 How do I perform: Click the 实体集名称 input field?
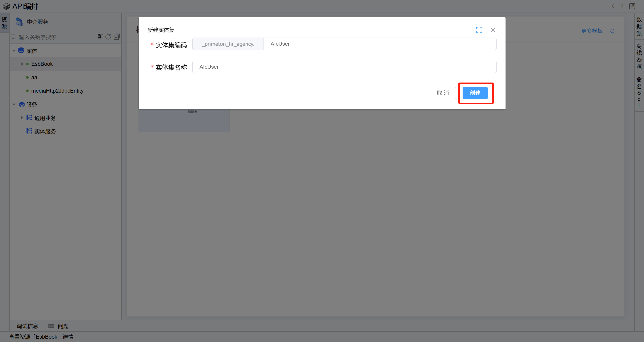click(344, 67)
